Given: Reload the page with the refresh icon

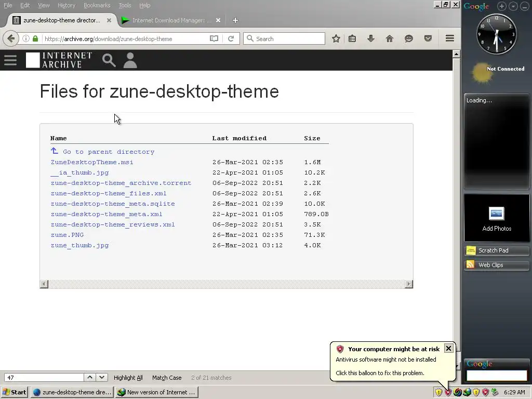Looking at the screenshot, I should (x=231, y=38).
